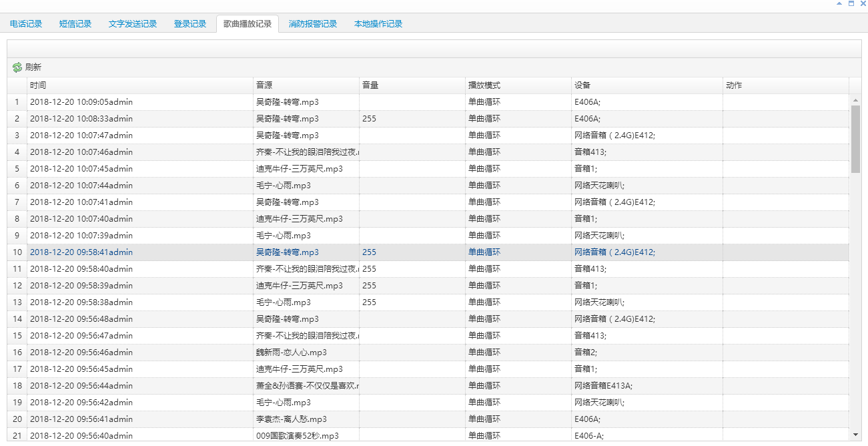This screenshot has width=868, height=446.
Task: Click the pin/collapse arrow icon at top right
Action: point(839,4)
